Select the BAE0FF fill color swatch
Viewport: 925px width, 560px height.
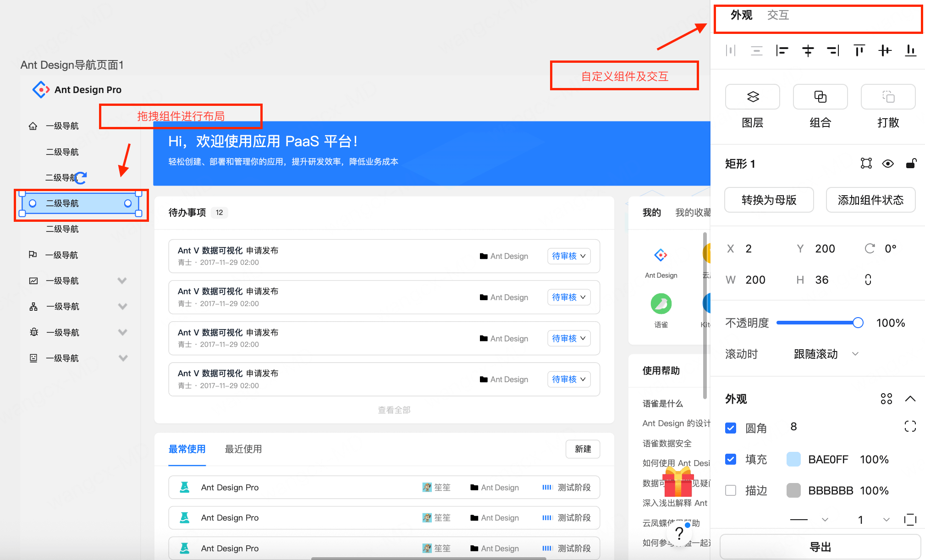(x=793, y=459)
